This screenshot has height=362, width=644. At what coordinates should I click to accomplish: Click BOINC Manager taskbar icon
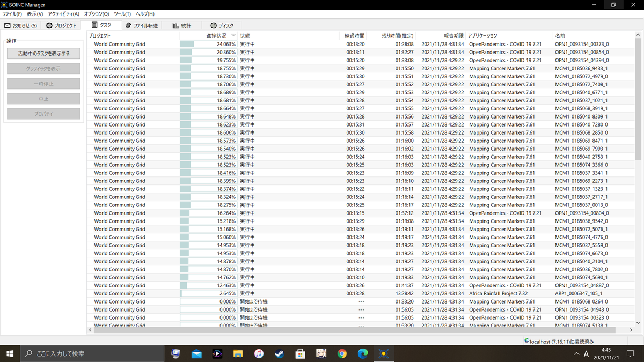pos(384,353)
